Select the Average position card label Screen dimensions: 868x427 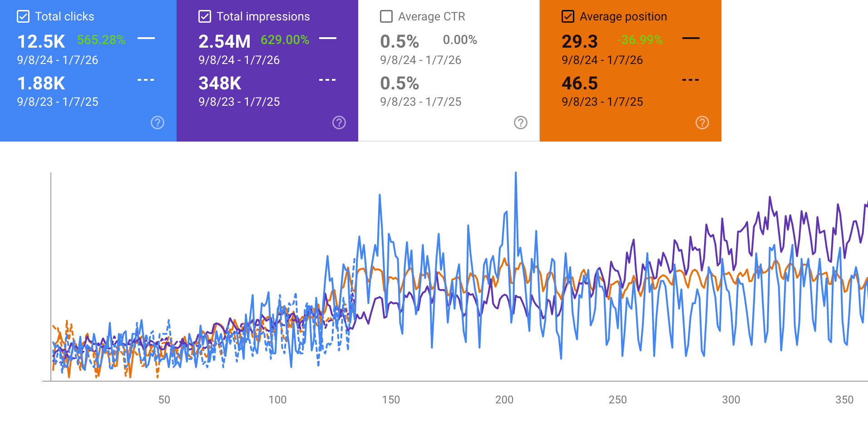(623, 17)
